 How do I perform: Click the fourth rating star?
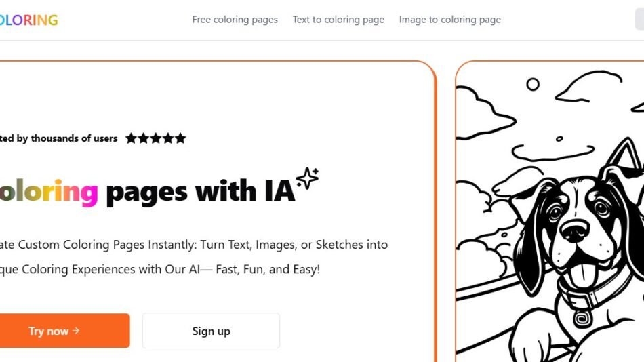pos(167,138)
